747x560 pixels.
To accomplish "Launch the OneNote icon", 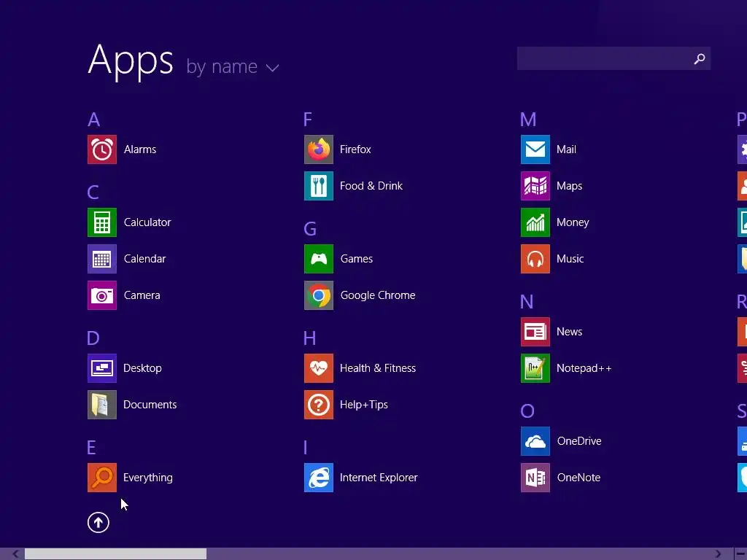I will coord(535,478).
